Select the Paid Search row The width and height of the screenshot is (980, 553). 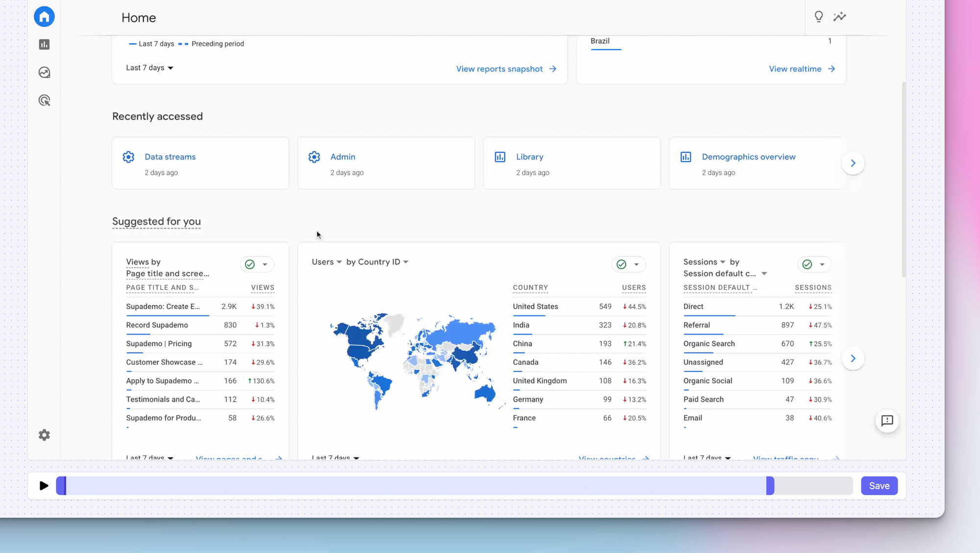pyautogui.click(x=758, y=400)
